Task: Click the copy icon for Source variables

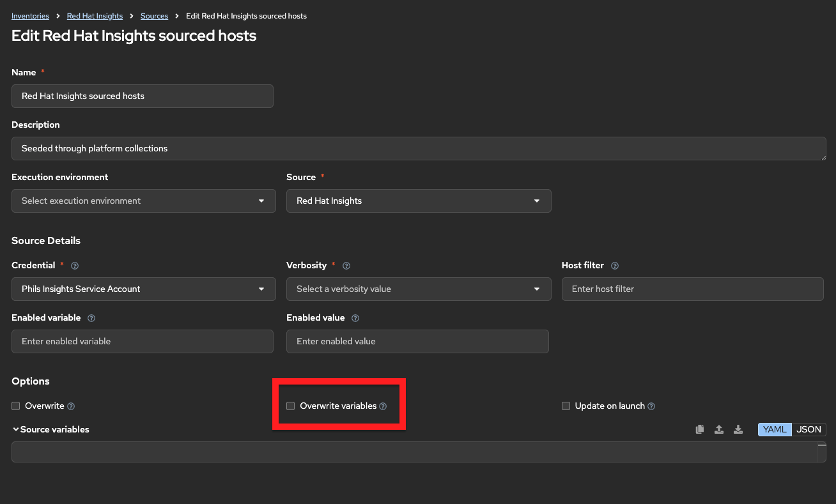Action: point(700,429)
